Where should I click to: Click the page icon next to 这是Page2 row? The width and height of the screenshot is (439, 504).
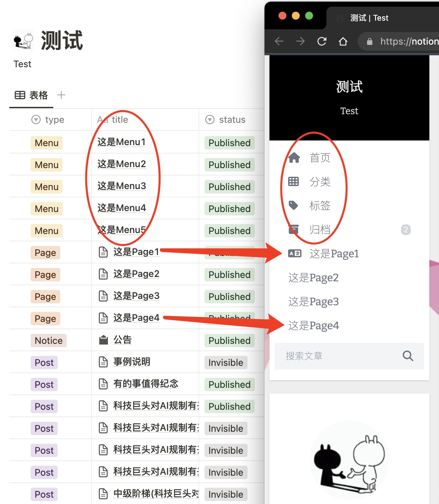pos(103,274)
